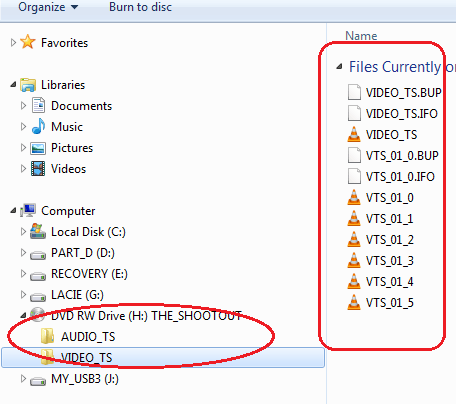Collapse the Libraries tree node

coord(13,85)
